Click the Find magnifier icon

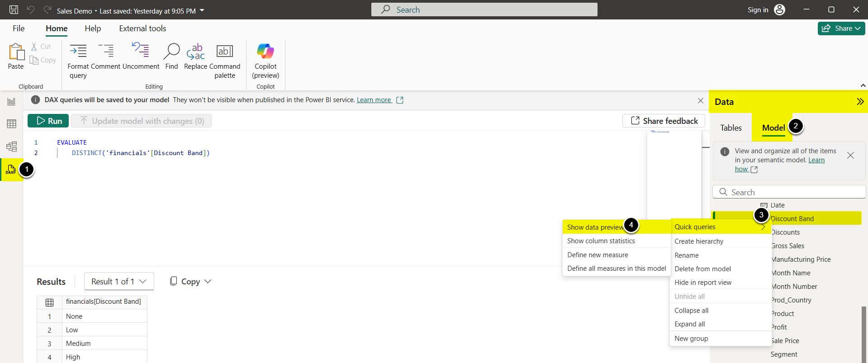[x=171, y=51]
